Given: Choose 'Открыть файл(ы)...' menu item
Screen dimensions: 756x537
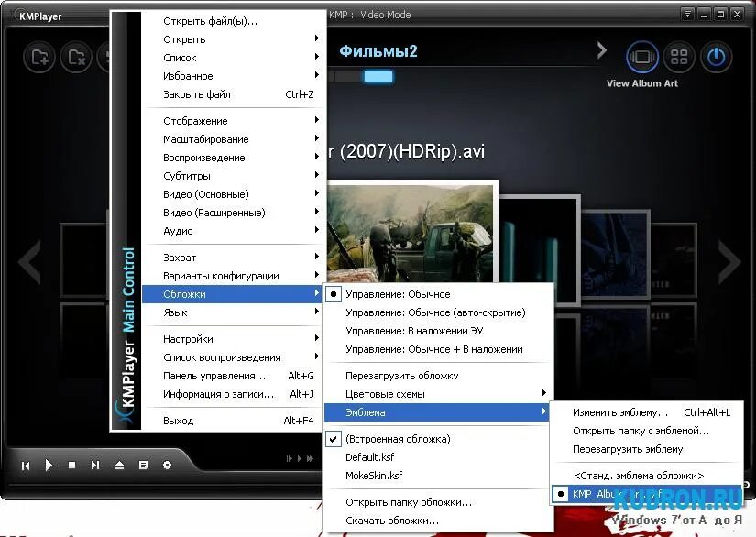Looking at the screenshot, I should pos(234,21).
